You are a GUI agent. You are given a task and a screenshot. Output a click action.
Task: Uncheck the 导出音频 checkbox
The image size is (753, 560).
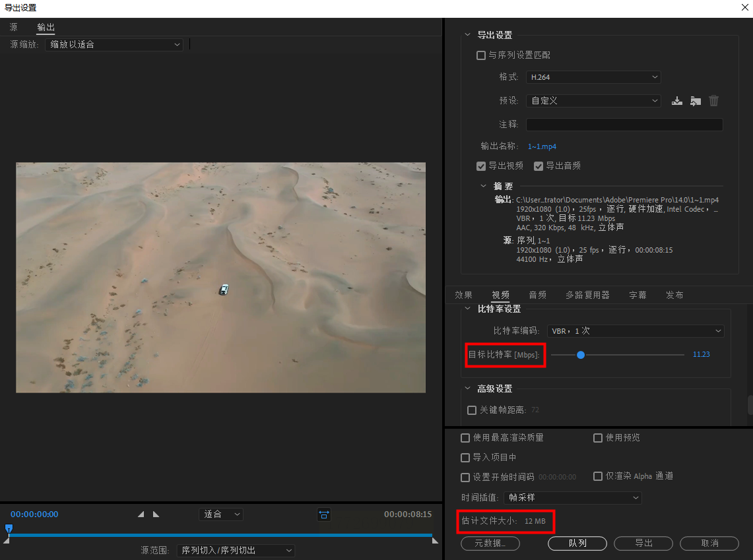[x=539, y=166]
